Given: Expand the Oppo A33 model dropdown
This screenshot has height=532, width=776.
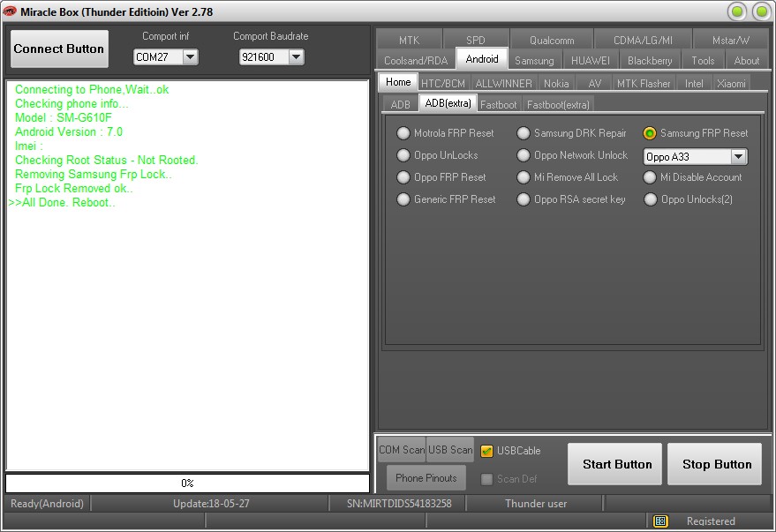Looking at the screenshot, I should click(738, 157).
